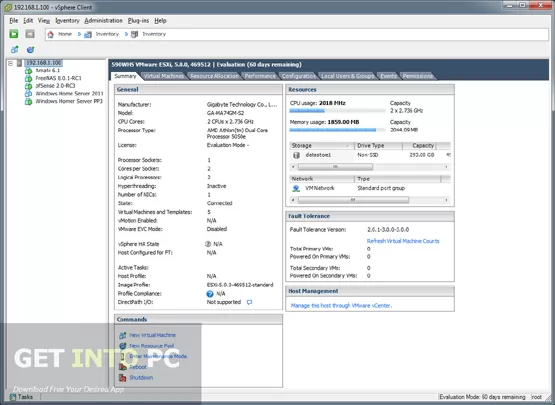Viewport: 555px width, 405px height.
Task: Click the pfSense 2.0-RC3 VM icon
Action: coord(28,86)
